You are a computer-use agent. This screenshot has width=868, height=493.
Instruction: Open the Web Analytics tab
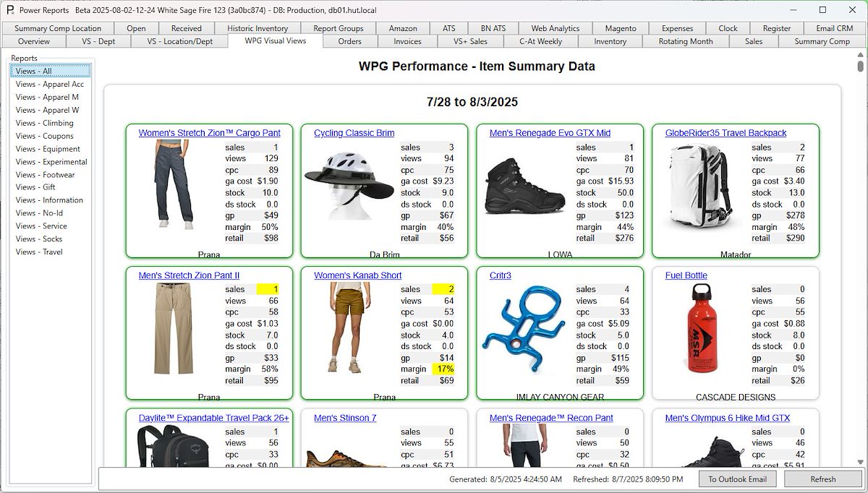point(556,28)
